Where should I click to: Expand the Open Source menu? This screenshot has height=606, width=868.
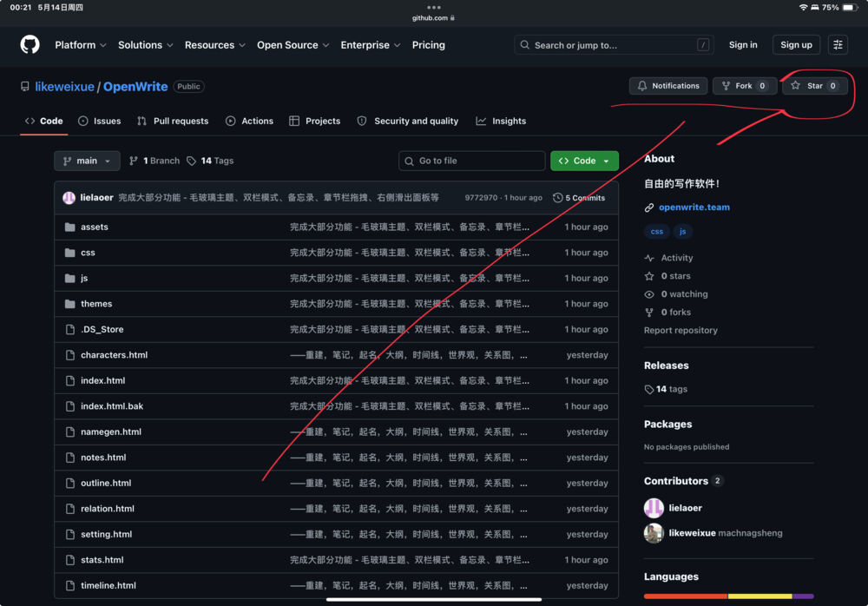click(x=293, y=45)
